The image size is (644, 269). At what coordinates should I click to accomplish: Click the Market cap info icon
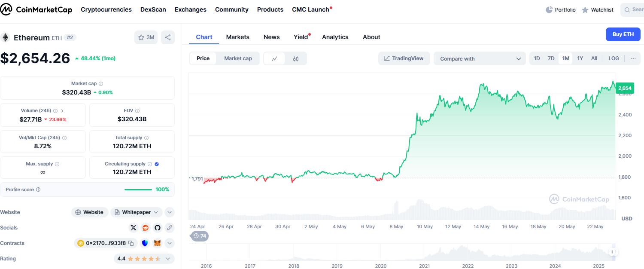point(101,84)
